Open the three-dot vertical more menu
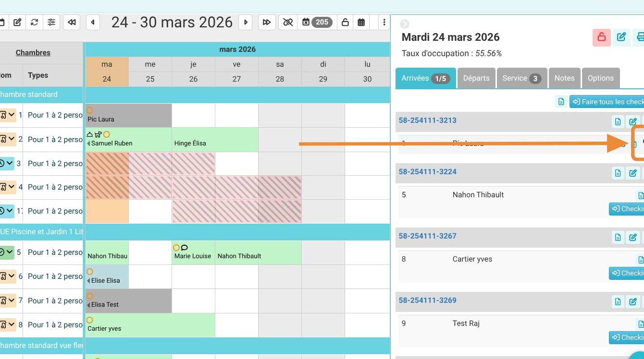 point(384,22)
